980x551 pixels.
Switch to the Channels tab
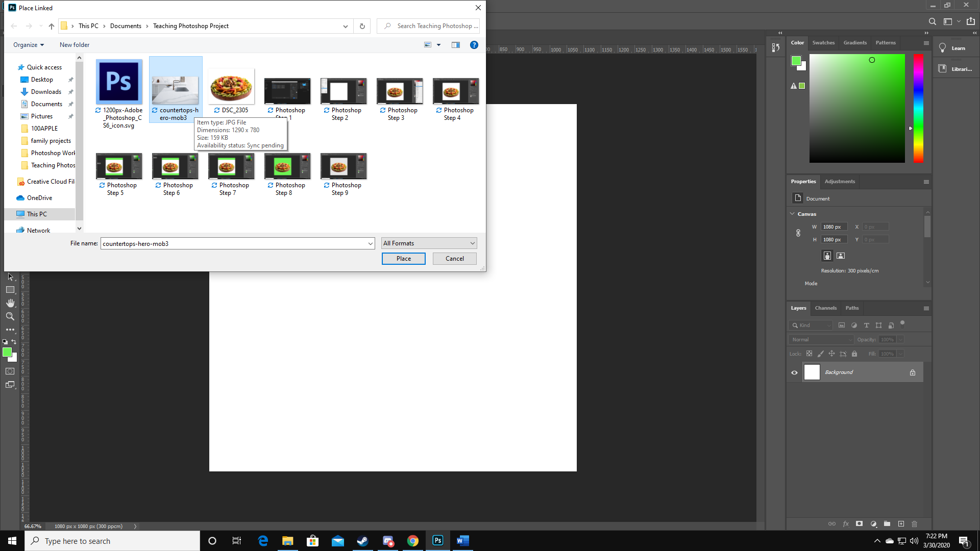point(825,308)
